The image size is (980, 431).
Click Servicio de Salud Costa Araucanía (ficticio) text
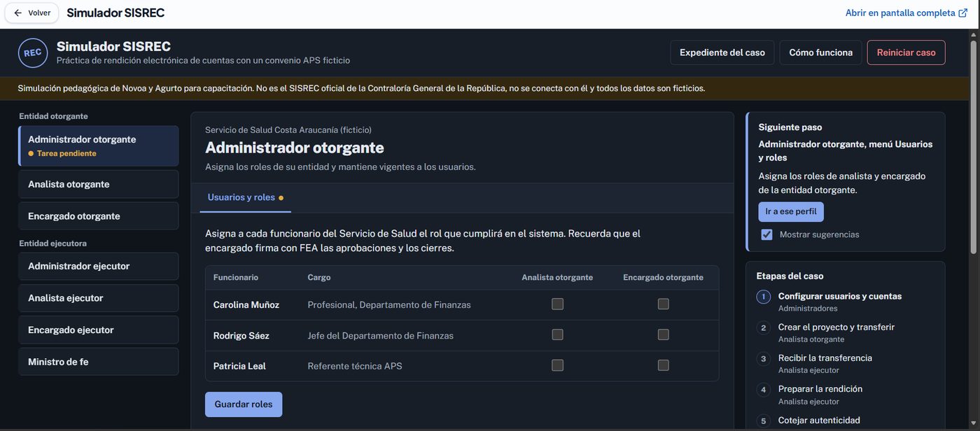[x=288, y=130]
